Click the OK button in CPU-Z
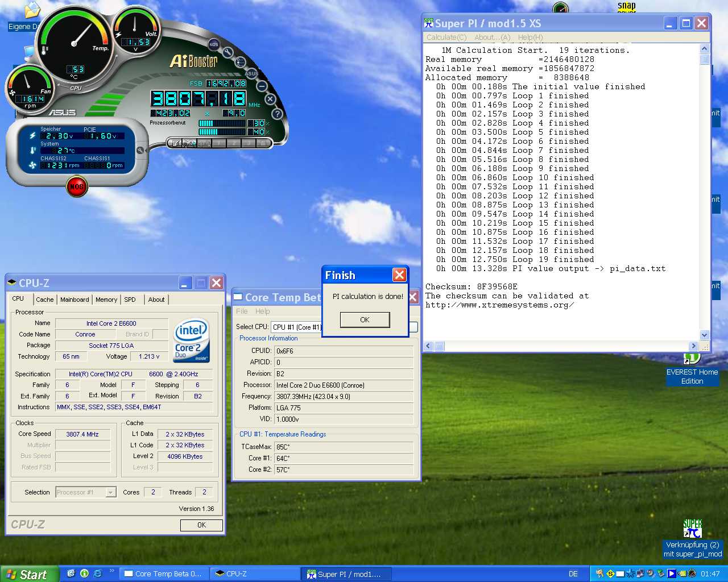Image resolution: width=728 pixels, height=582 pixels. 201,525
